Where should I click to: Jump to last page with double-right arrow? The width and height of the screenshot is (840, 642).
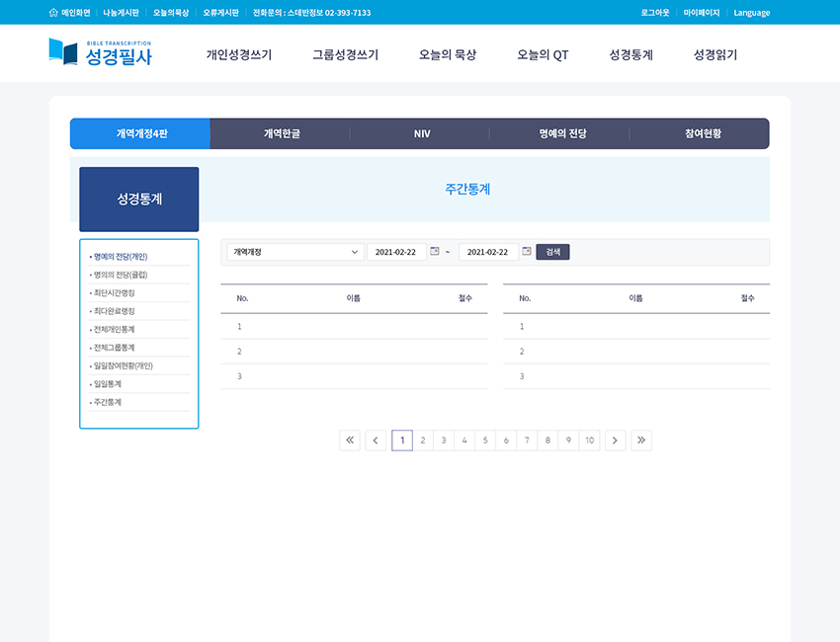641,441
